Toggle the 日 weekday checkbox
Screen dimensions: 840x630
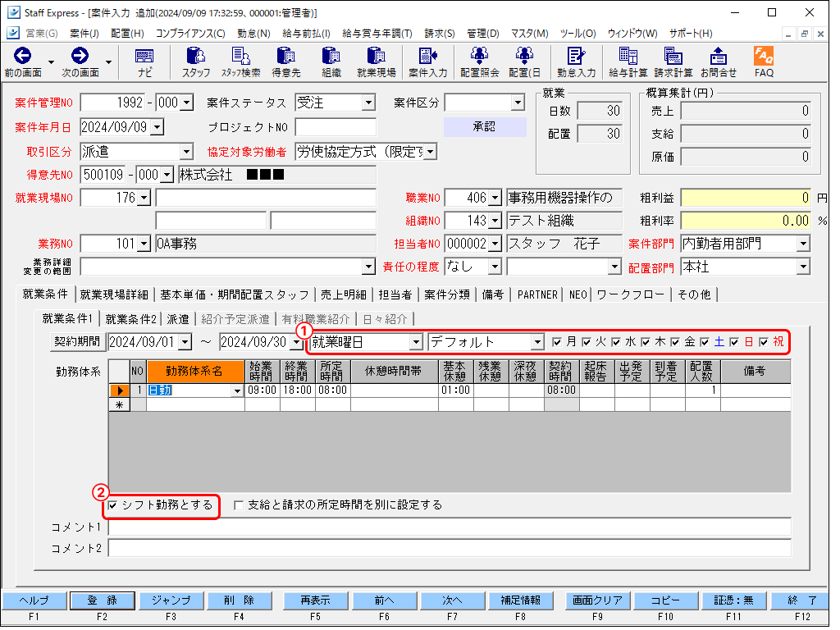pyautogui.click(x=734, y=342)
